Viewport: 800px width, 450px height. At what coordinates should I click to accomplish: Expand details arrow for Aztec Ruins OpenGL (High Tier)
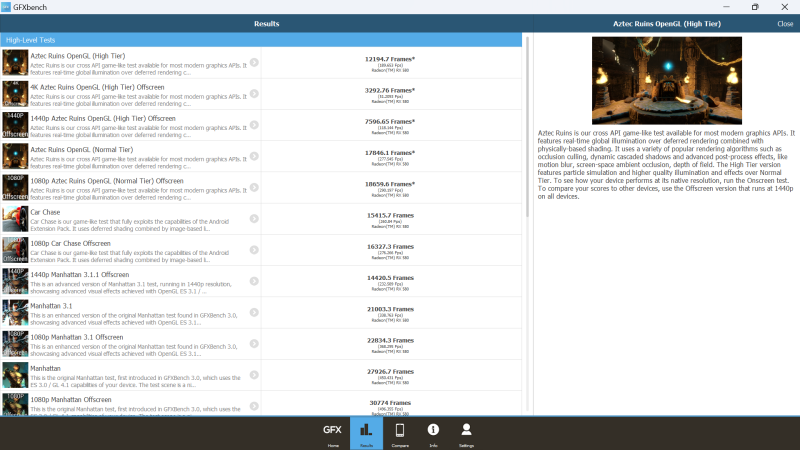click(x=254, y=62)
